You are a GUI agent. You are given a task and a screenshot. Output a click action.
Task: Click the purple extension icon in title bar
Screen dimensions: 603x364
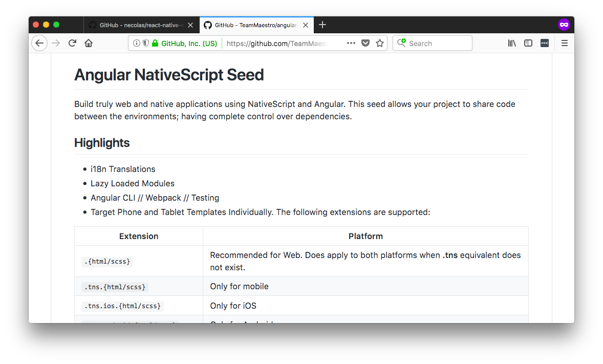564,24
